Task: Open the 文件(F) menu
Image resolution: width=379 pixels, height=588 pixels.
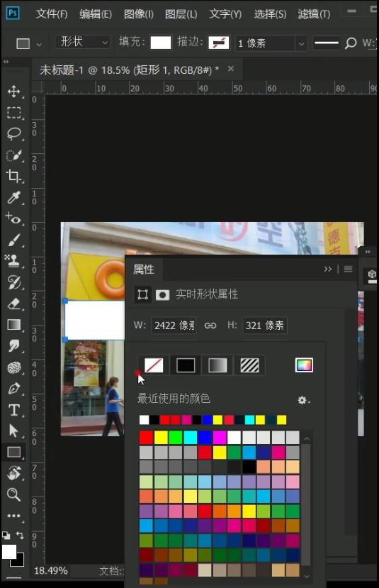Action: click(52, 14)
